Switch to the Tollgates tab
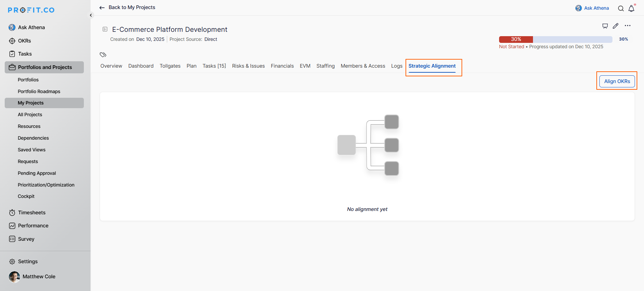 click(170, 66)
